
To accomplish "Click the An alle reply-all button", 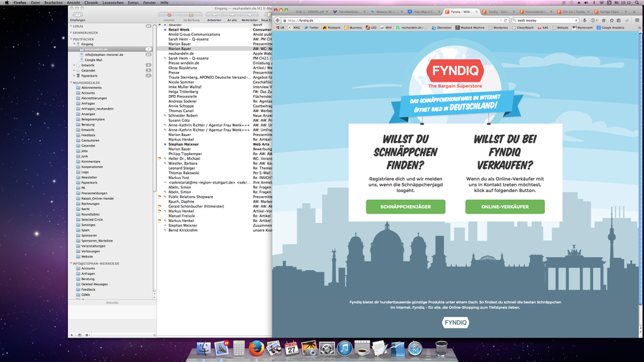I will click(x=231, y=15).
